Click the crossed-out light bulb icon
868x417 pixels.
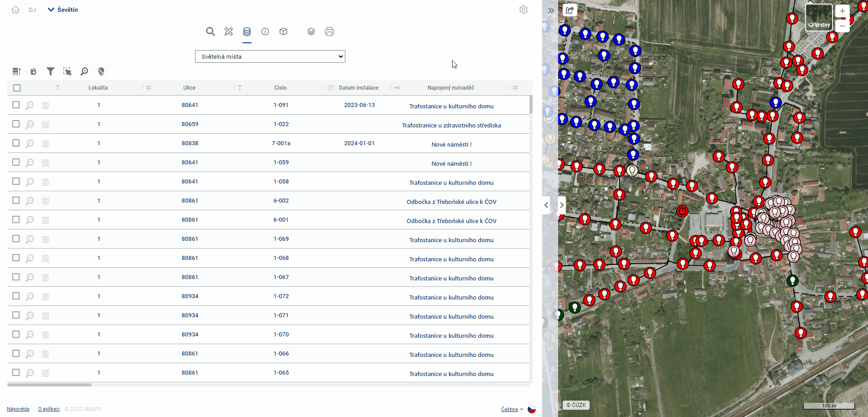point(101,71)
